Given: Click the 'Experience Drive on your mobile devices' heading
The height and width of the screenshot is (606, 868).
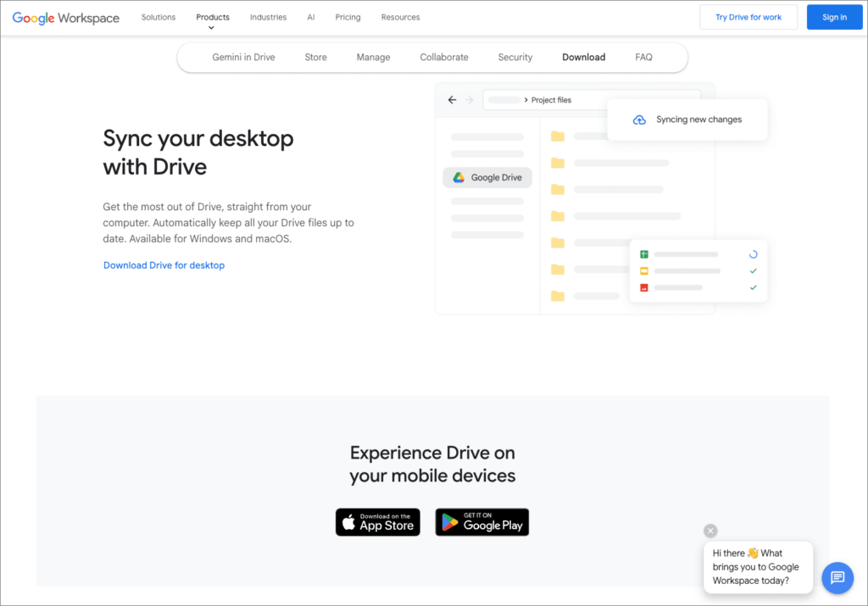Looking at the screenshot, I should (432, 464).
